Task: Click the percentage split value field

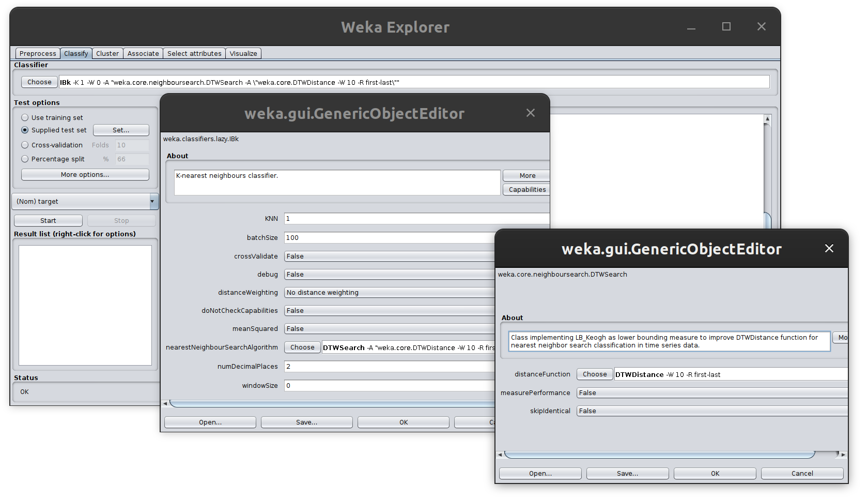Action: pos(132,159)
